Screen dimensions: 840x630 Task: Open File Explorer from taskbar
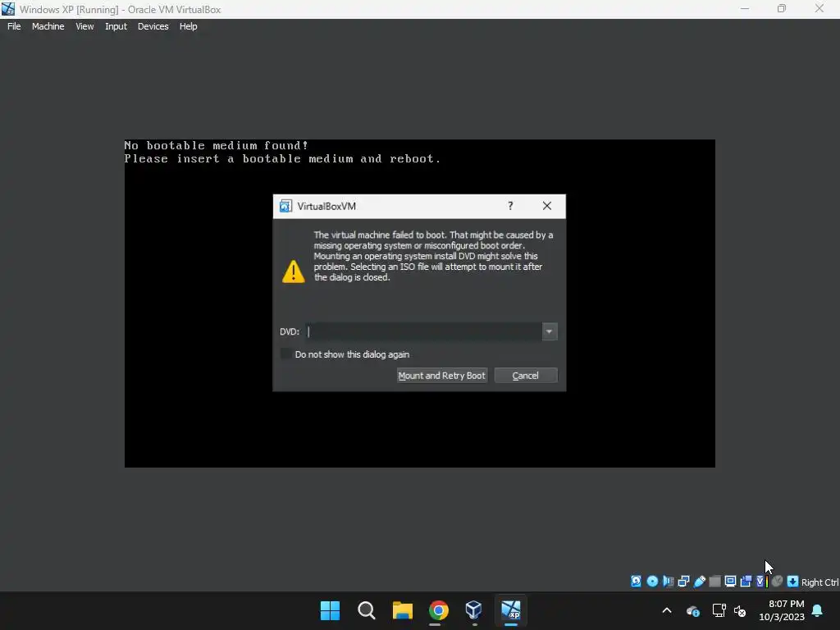tap(402, 610)
